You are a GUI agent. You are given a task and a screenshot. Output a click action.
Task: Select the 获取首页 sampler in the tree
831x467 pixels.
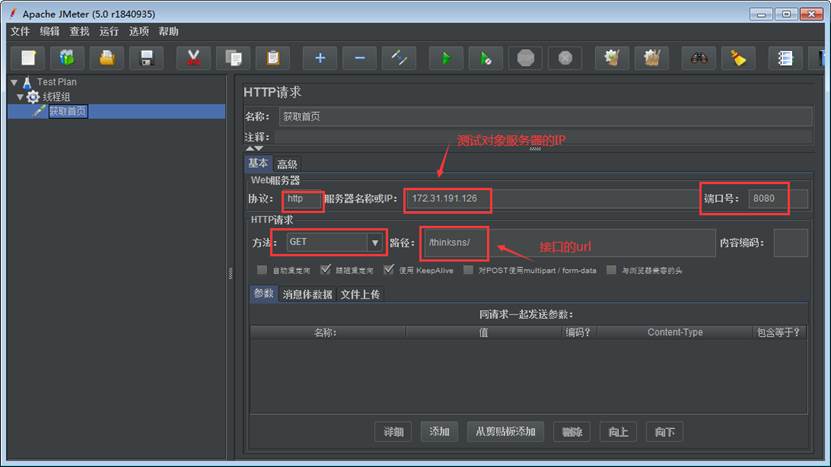[x=67, y=111]
